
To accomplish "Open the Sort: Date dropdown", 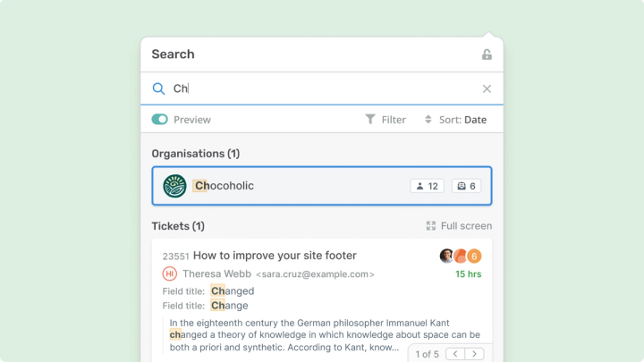I will coord(455,120).
